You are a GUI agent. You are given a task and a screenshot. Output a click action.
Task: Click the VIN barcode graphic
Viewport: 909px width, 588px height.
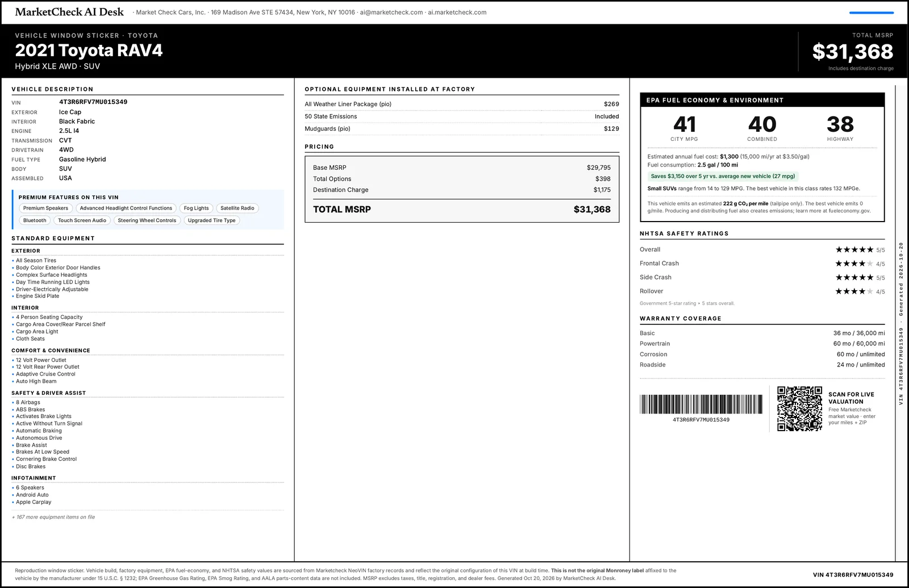click(x=701, y=404)
